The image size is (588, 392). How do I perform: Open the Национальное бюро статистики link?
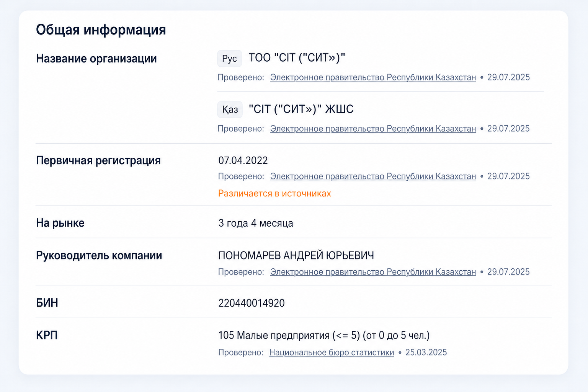332,353
